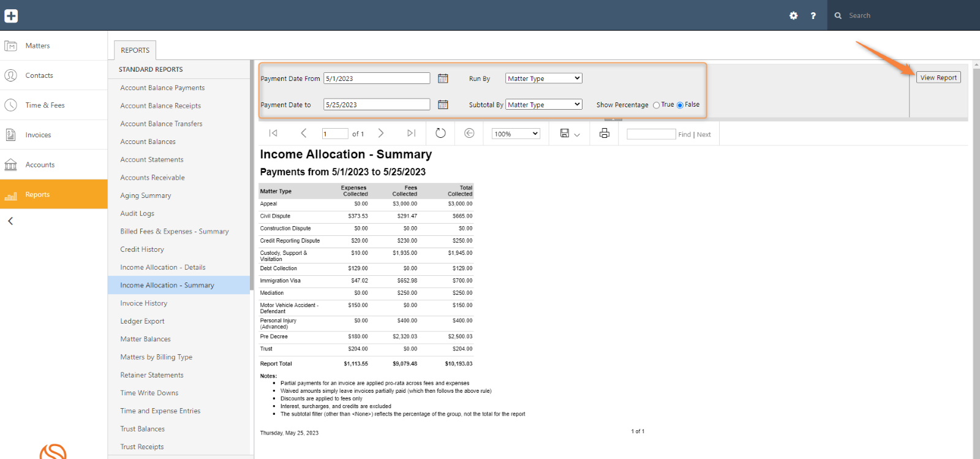Open the settings gear icon
Screen dimensions: 980x459
coord(794,16)
